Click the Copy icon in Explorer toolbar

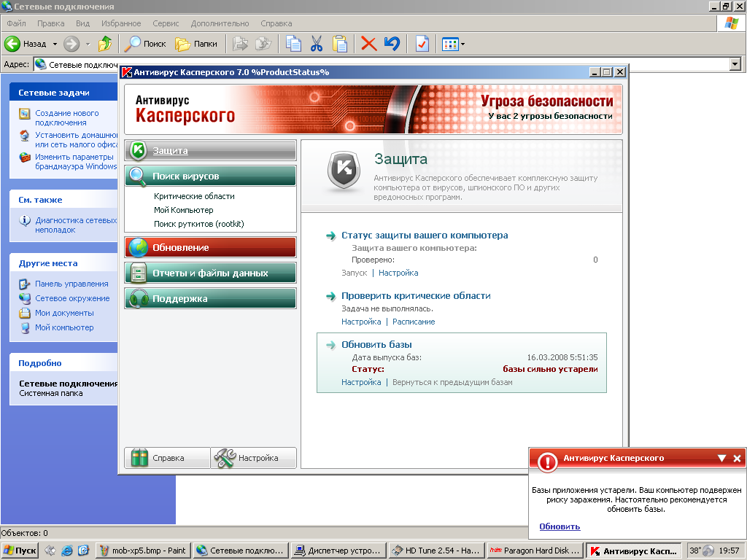click(293, 44)
